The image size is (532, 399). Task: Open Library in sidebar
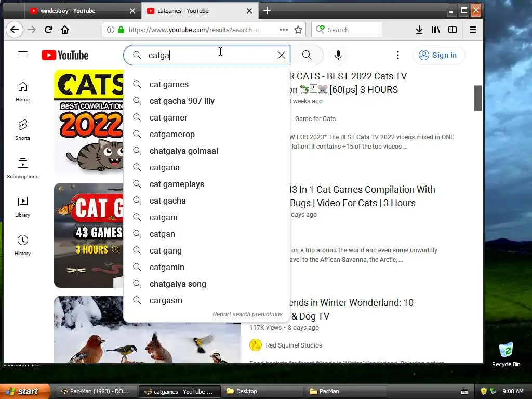click(x=23, y=207)
